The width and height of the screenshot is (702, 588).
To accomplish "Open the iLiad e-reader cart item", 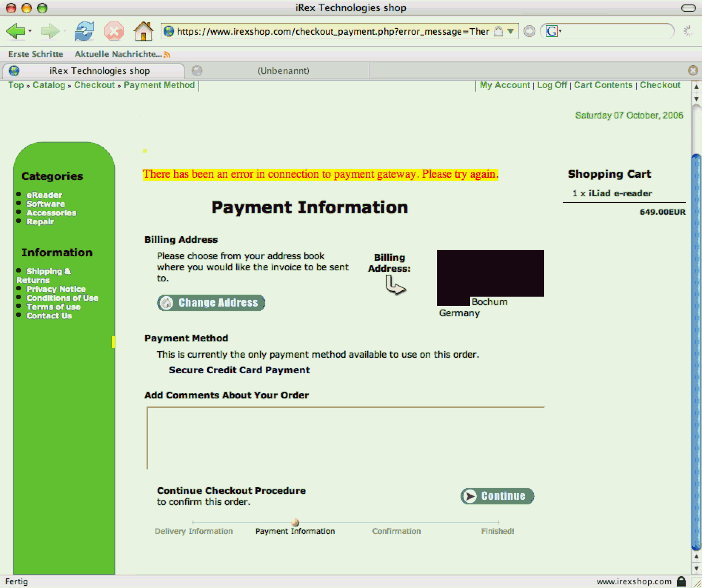I will click(x=620, y=193).
